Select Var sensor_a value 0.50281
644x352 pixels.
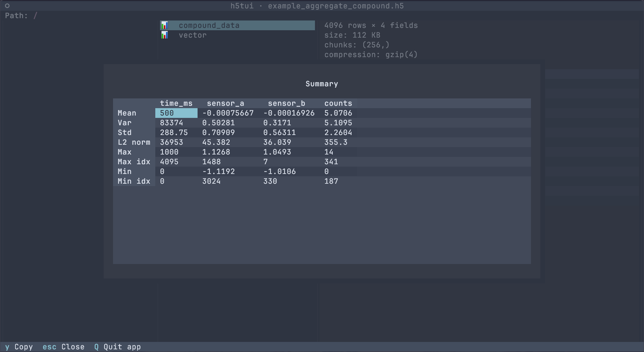coord(218,123)
